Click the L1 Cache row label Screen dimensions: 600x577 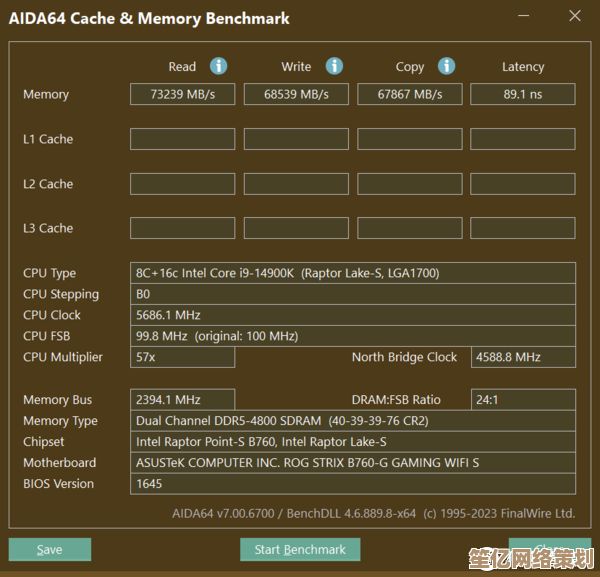48,139
